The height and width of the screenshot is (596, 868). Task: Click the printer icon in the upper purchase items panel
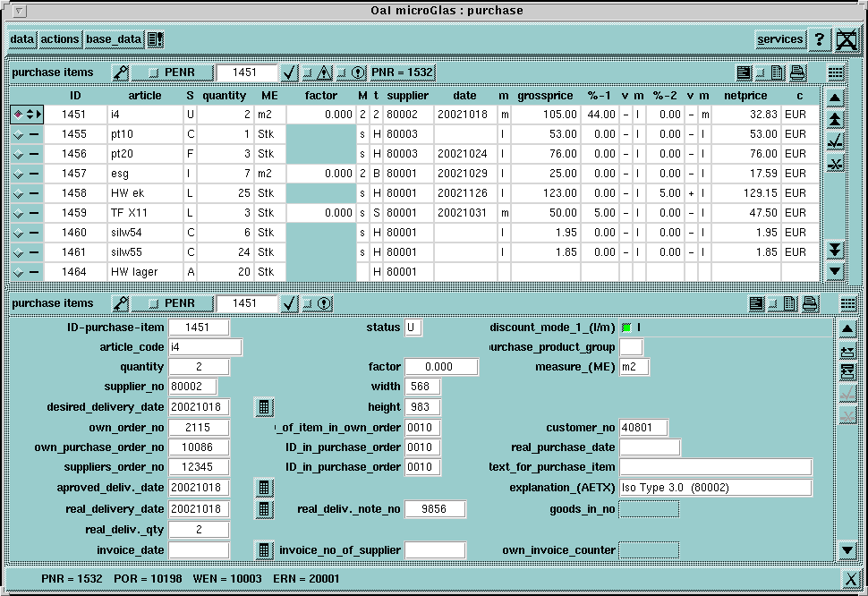click(797, 72)
